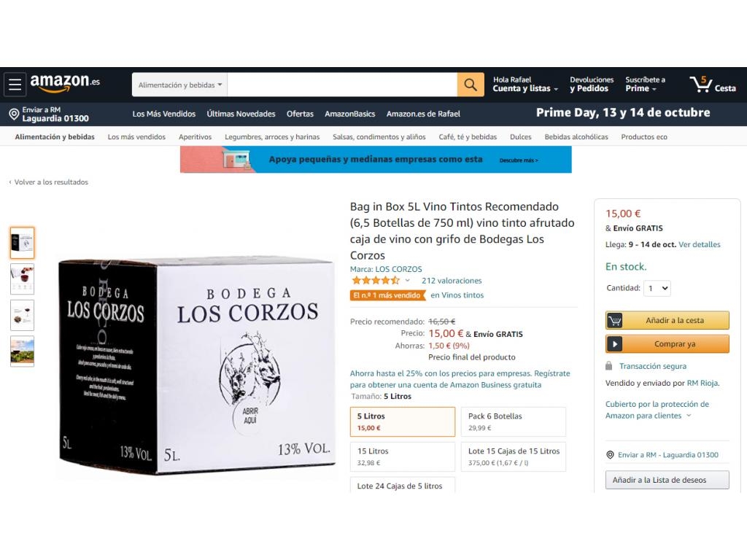Viewport: 747px width, 560px height.
Task: Select the 15 Litros size option
Action: (403, 456)
